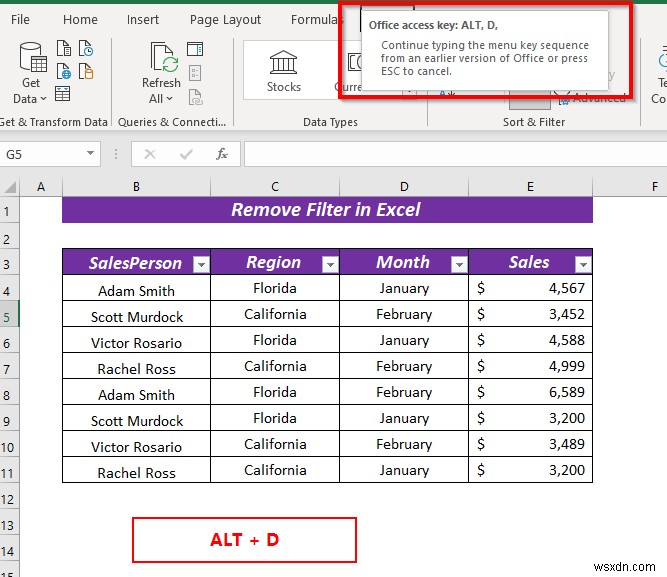
Task: Select column E header
Action: (x=530, y=187)
